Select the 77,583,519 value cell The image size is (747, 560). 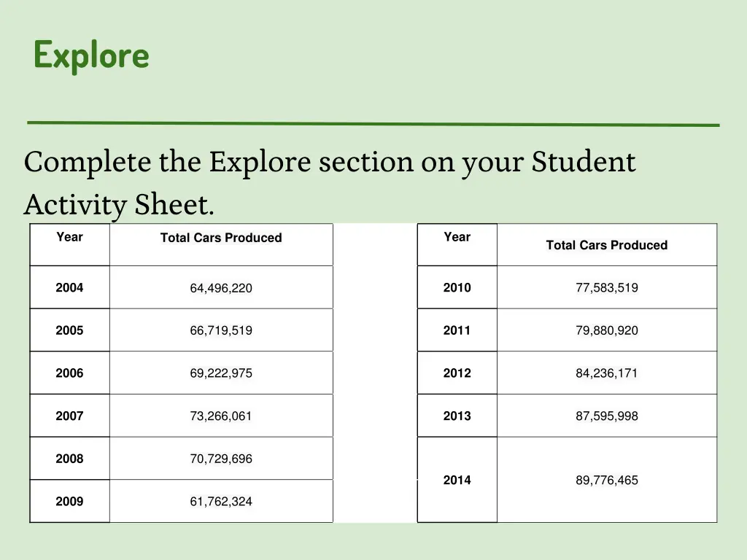pyautogui.click(x=607, y=287)
